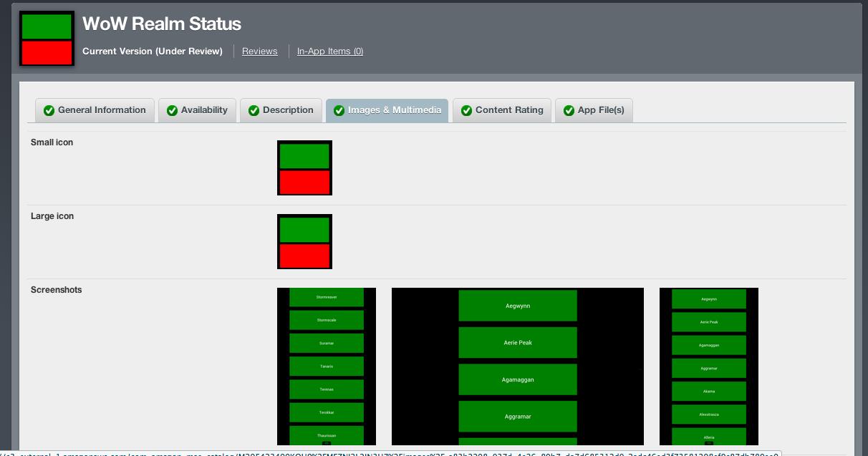Viewport: 868px width, 456px height.
Task: Click the green checkmark on Description tab
Action: 254,110
